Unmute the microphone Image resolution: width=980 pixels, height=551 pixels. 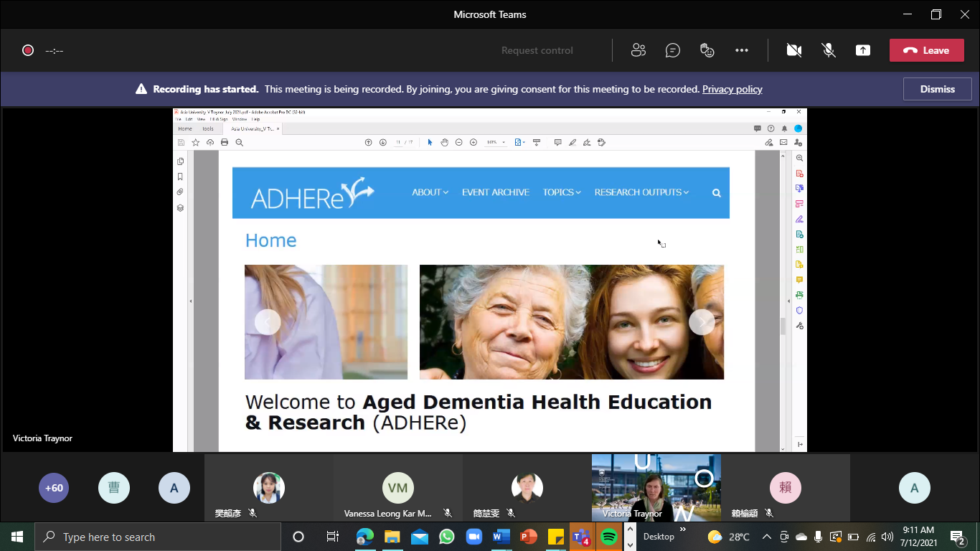829,50
